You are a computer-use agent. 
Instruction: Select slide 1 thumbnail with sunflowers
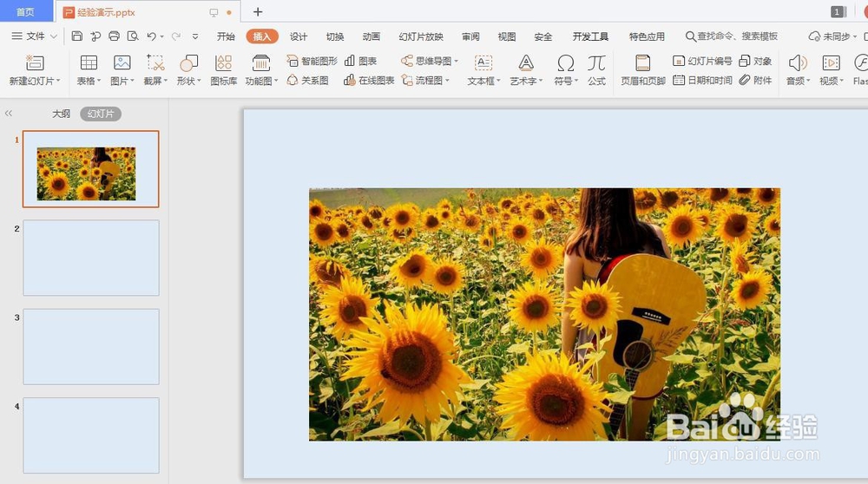(x=91, y=169)
